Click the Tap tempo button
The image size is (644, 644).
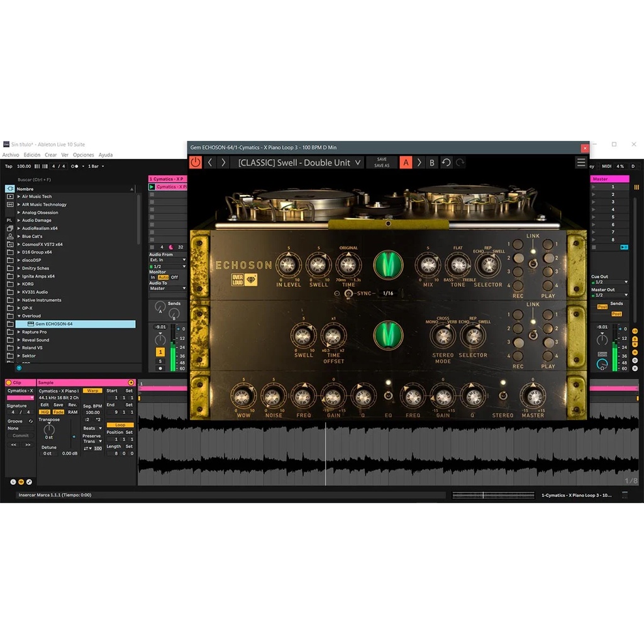pos(9,166)
